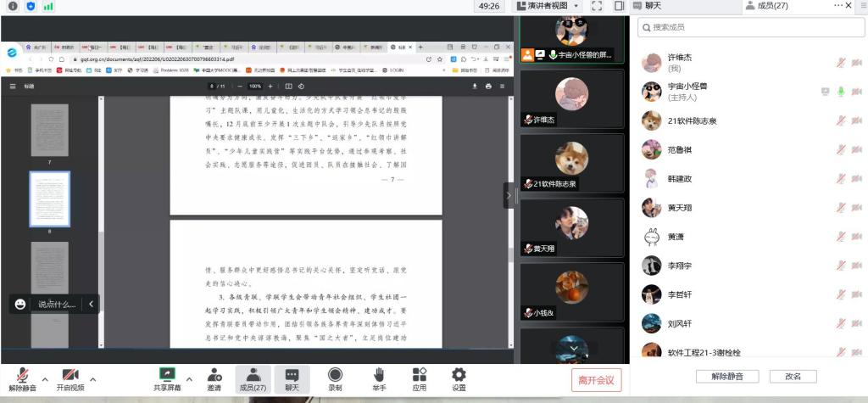Toggle the mic icon in 黄天翔's row
The image size is (868, 403).
pyautogui.click(x=841, y=207)
